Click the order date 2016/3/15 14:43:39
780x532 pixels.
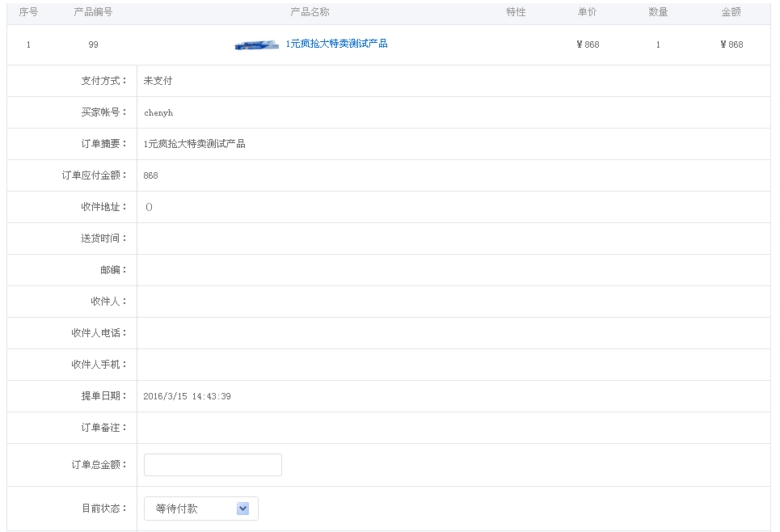[x=187, y=396]
